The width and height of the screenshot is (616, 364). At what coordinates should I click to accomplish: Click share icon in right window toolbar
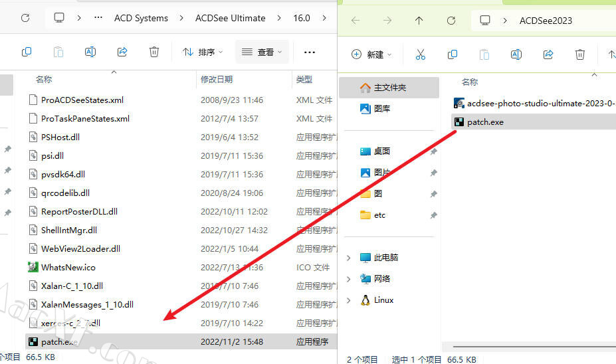point(548,54)
